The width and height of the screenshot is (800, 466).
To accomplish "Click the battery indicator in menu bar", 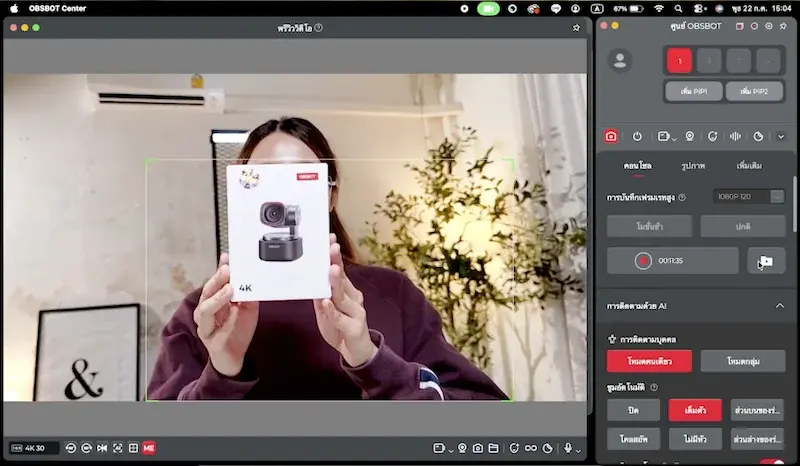I will (x=628, y=9).
